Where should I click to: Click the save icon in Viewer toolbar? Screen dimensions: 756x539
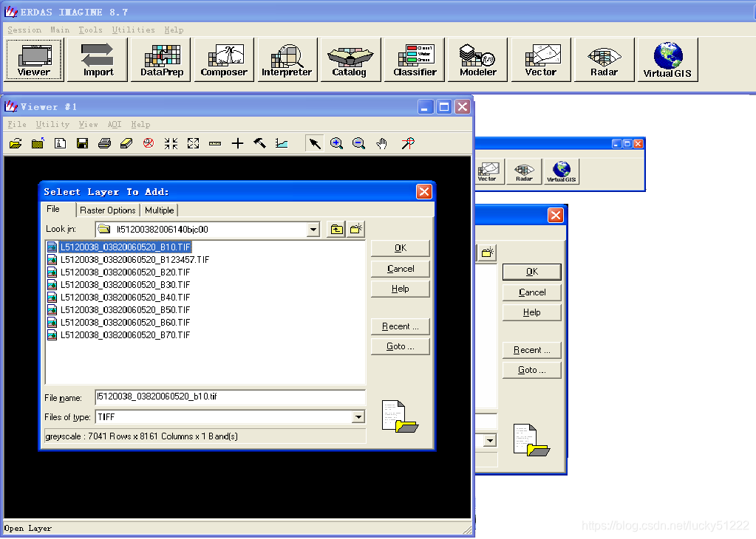(x=82, y=143)
